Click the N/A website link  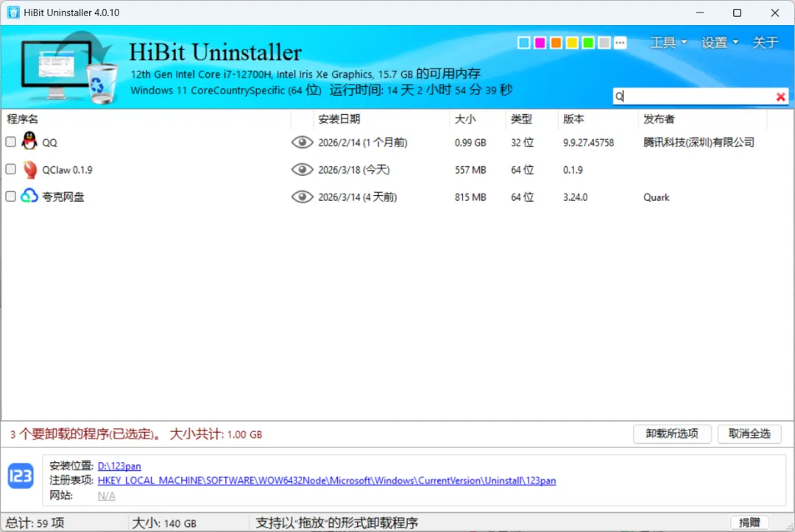107,495
